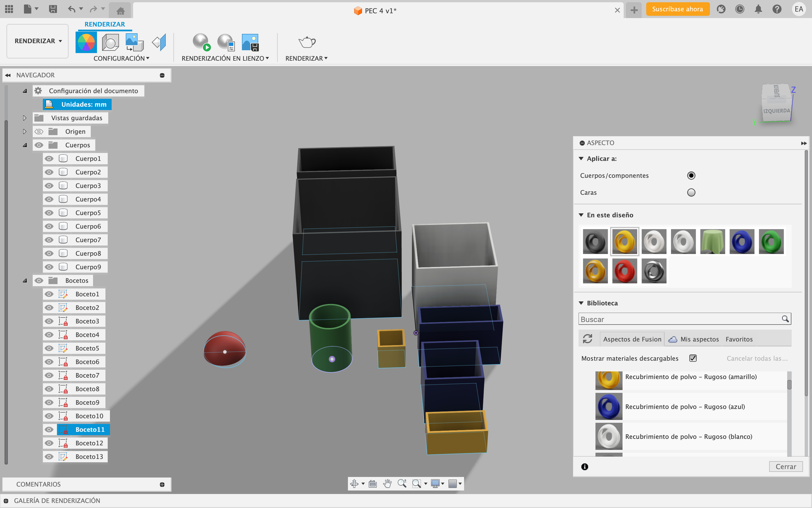The width and height of the screenshot is (812, 508).
Task: Undo the last action
Action: pyautogui.click(x=71, y=9)
